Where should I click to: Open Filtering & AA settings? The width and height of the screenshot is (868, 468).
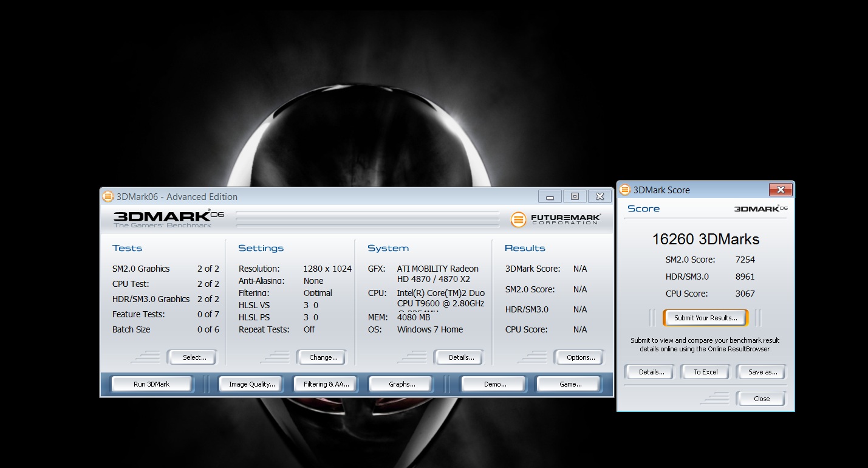326,384
